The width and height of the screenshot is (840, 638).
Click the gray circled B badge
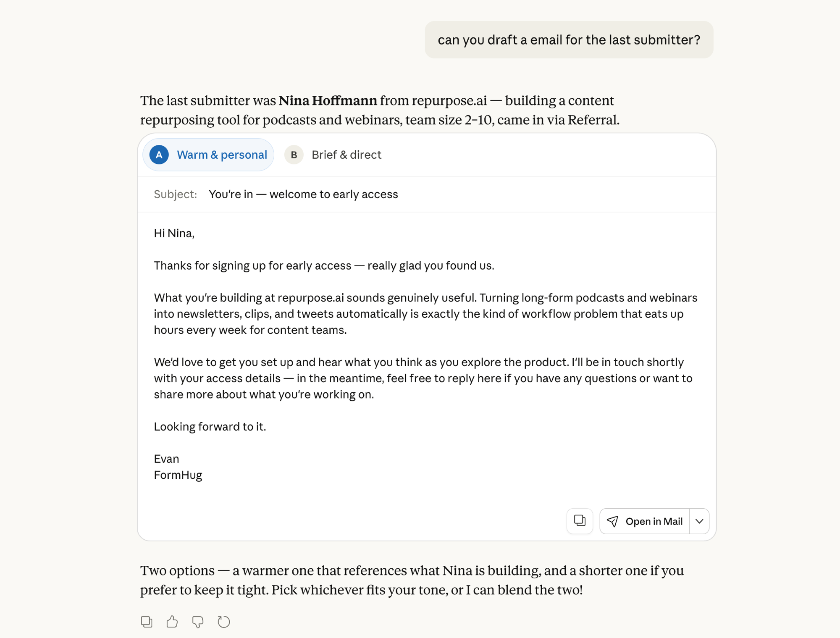click(294, 155)
